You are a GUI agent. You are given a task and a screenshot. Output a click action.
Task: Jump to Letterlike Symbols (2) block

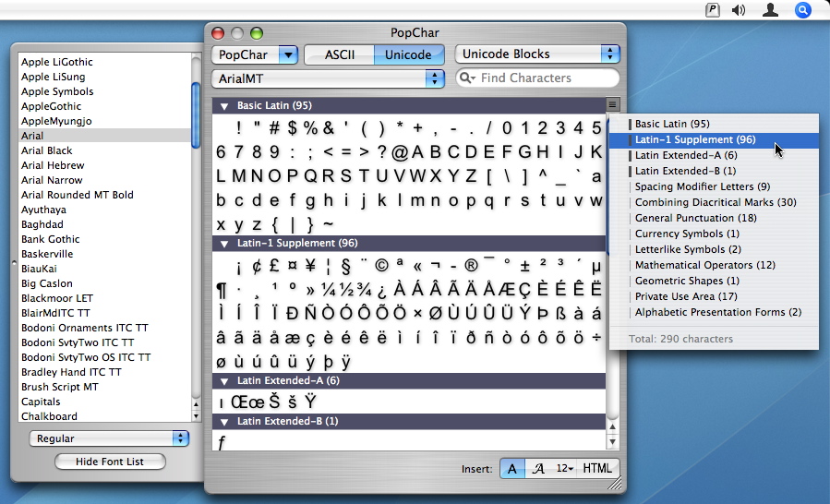[x=714, y=249]
